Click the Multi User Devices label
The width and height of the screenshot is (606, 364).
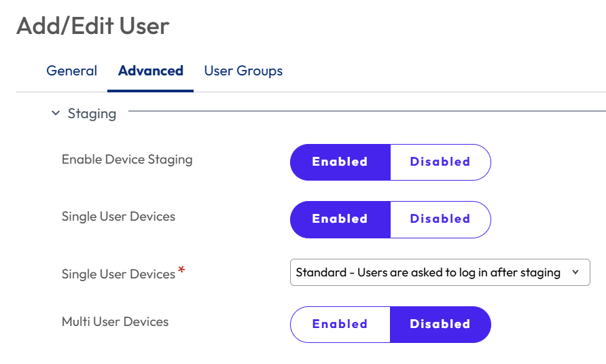click(x=115, y=321)
